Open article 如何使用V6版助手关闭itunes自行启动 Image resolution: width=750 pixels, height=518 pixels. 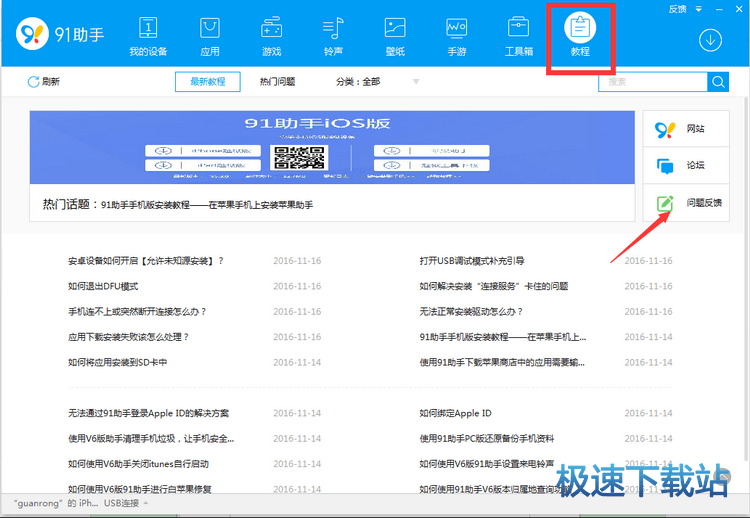pyautogui.click(x=138, y=463)
